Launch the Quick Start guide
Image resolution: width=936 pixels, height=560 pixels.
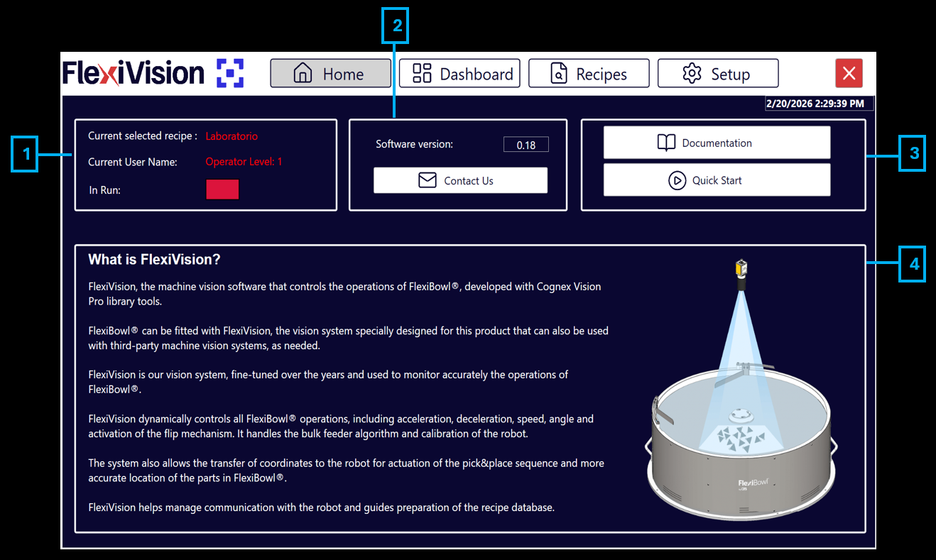click(717, 180)
